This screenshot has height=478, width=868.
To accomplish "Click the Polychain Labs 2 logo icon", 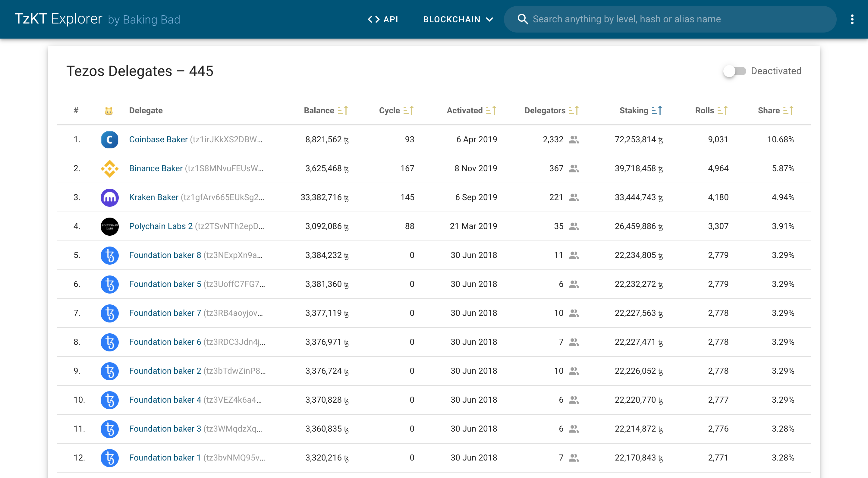I will 109,226.
